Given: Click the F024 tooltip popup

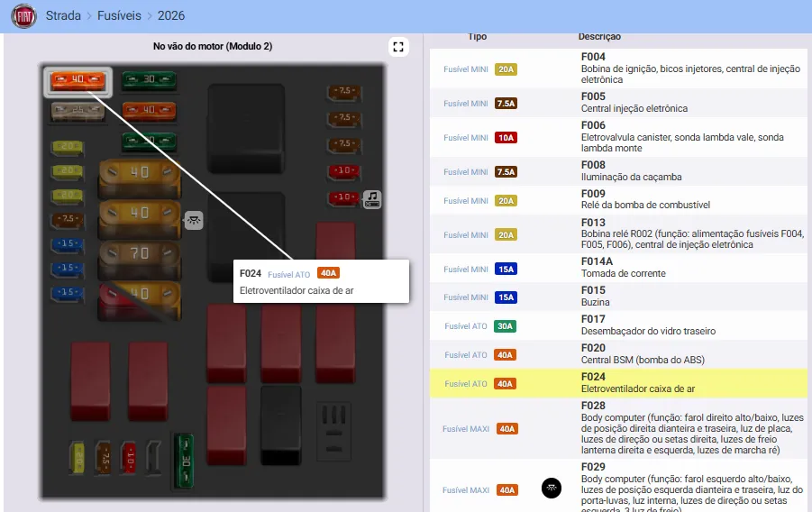Looking at the screenshot, I should pyautogui.click(x=321, y=281).
